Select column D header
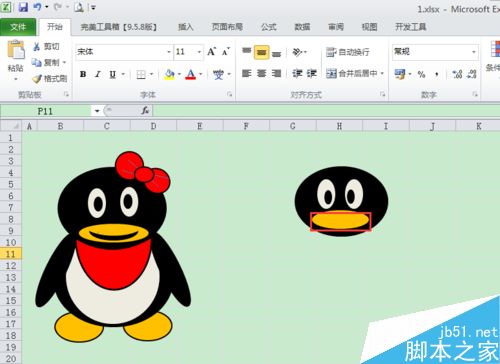The height and width of the screenshot is (364, 500). coord(153,126)
